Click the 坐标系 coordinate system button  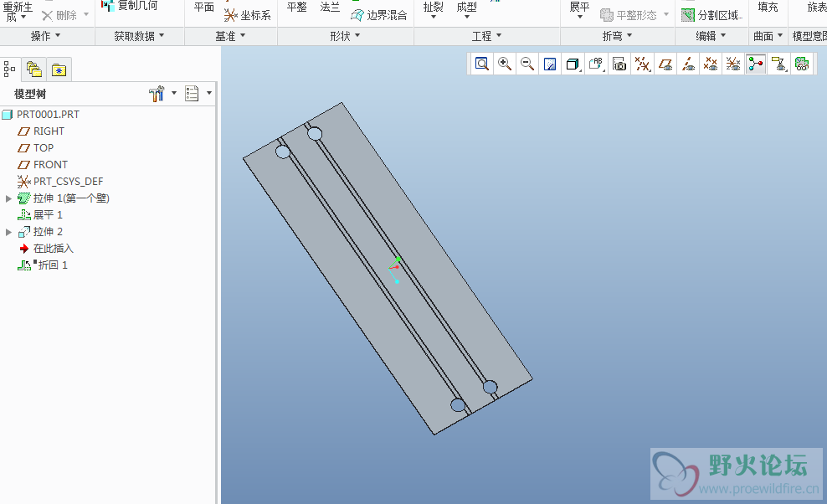[x=248, y=15]
